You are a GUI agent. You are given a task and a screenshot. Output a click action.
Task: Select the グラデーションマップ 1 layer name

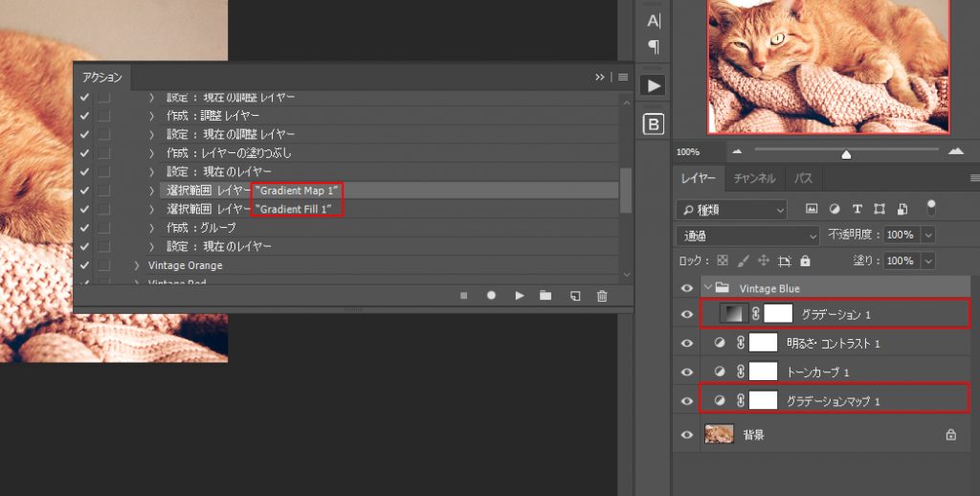pyautogui.click(x=833, y=401)
